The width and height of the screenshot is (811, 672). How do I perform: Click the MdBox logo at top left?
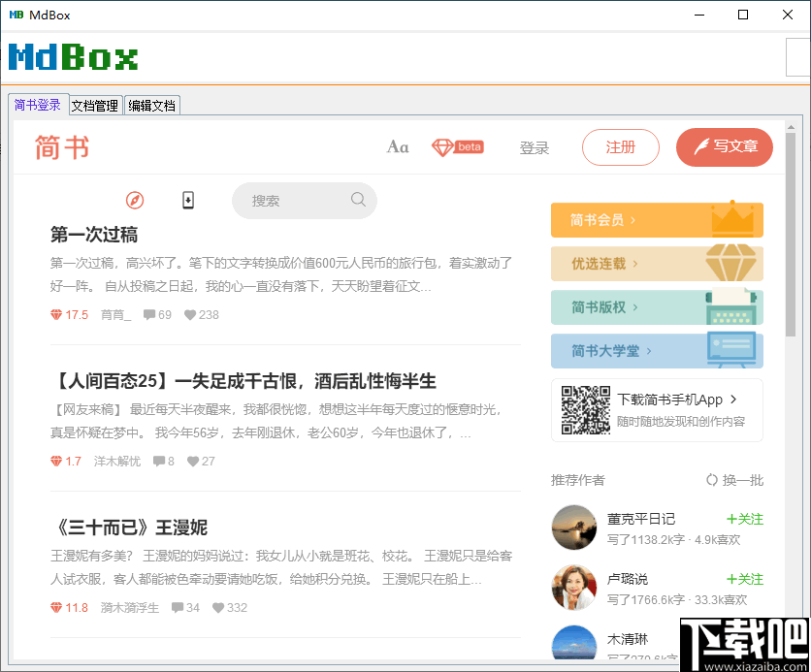tap(73, 58)
